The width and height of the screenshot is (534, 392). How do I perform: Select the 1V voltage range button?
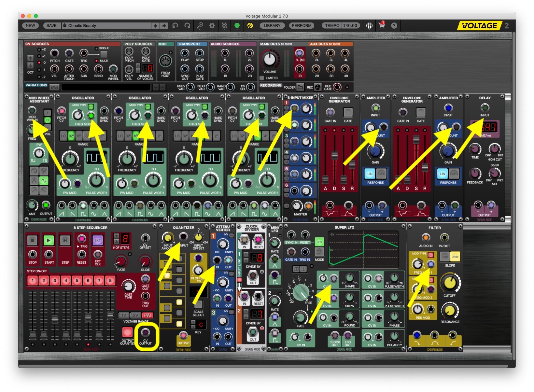click(x=123, y=315)
